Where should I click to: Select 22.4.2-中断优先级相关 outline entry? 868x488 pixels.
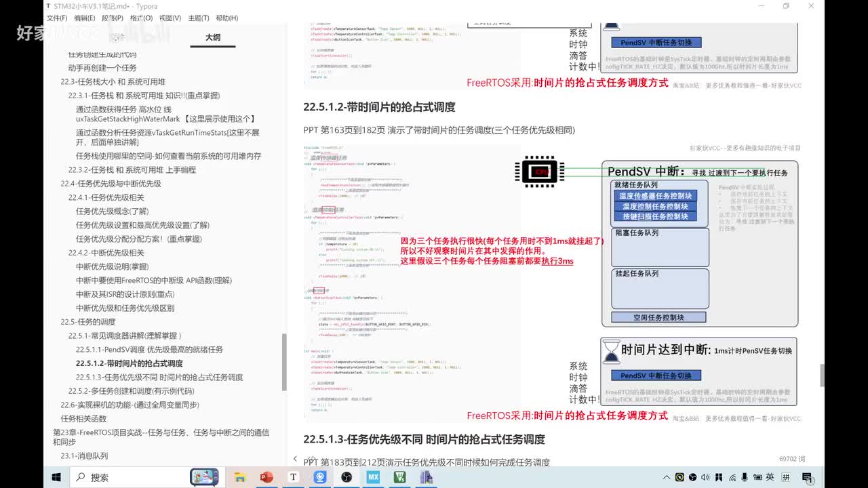pyautogui.click(x=106, y=253)
